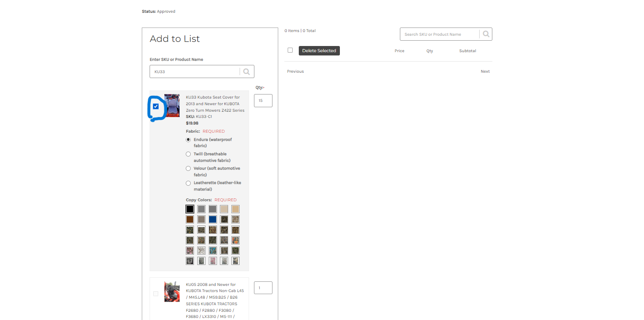Pick the navy blue color swatch
Viewport: 644px width, 320px height.
(212, 219)
